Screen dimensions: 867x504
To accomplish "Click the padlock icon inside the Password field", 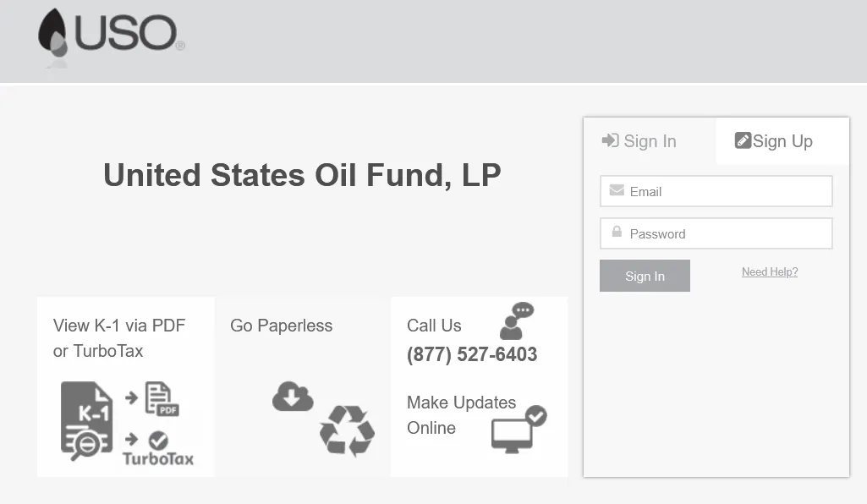I will (617, 233).
